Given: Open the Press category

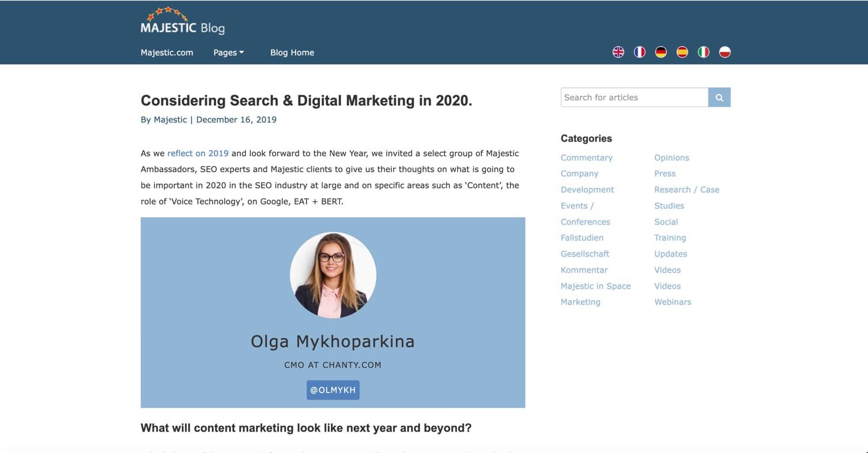Looking at the screenshot, I should pos(665,173).
